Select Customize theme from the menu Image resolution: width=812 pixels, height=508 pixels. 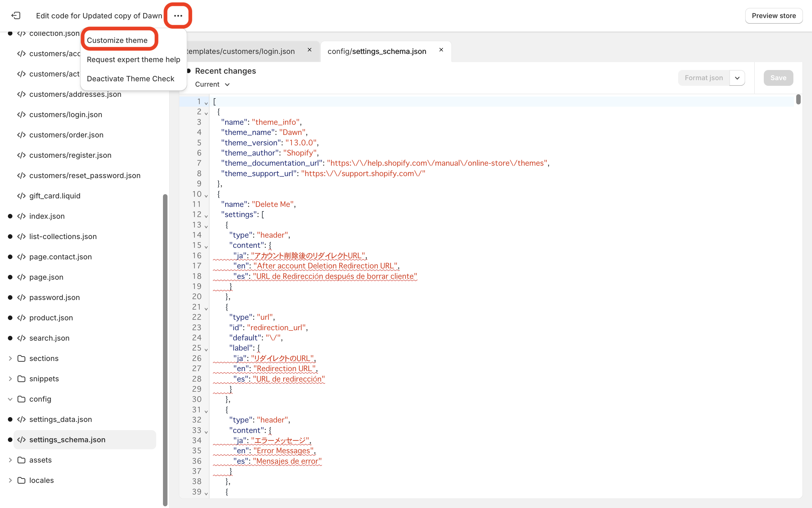117,40
